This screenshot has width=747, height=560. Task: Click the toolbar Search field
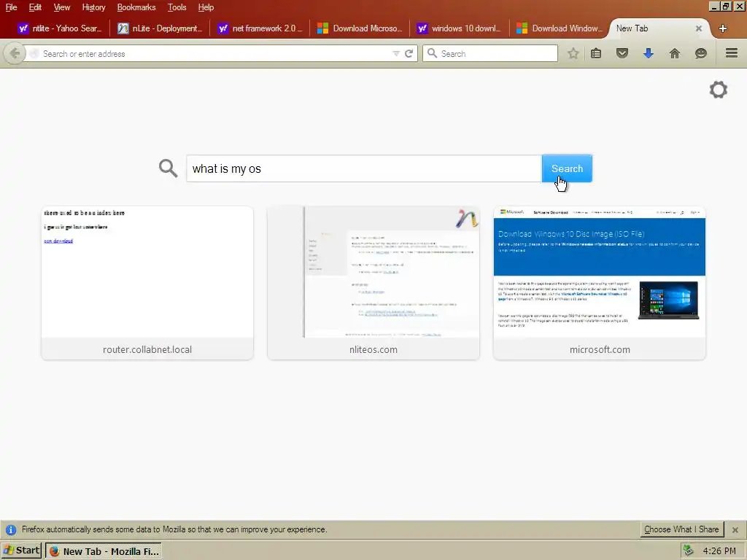point(490,53)
